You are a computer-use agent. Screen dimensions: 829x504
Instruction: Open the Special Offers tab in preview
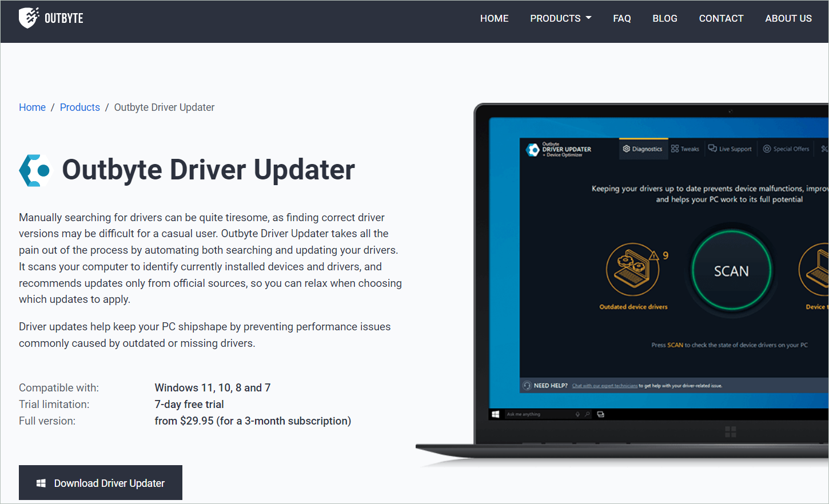coord(786,149)
